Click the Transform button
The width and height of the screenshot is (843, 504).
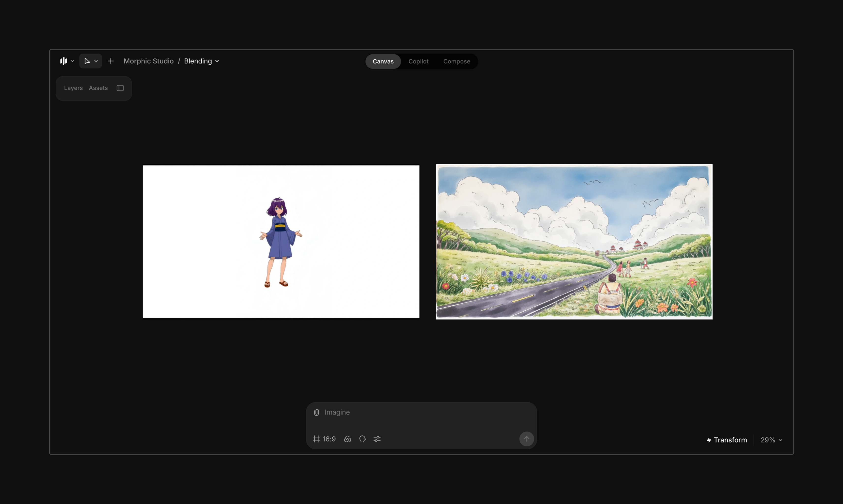click(727, 440)
